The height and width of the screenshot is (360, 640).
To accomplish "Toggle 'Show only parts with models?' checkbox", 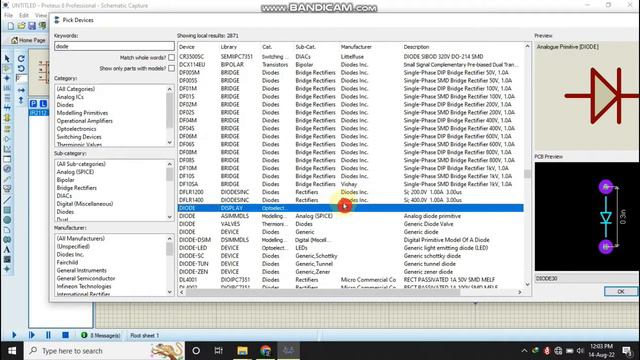I will click(x=171, y=68).
